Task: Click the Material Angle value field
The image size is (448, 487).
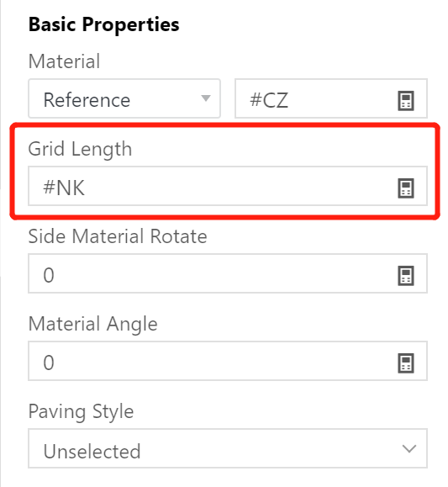Action: click(x=228, y=361)
